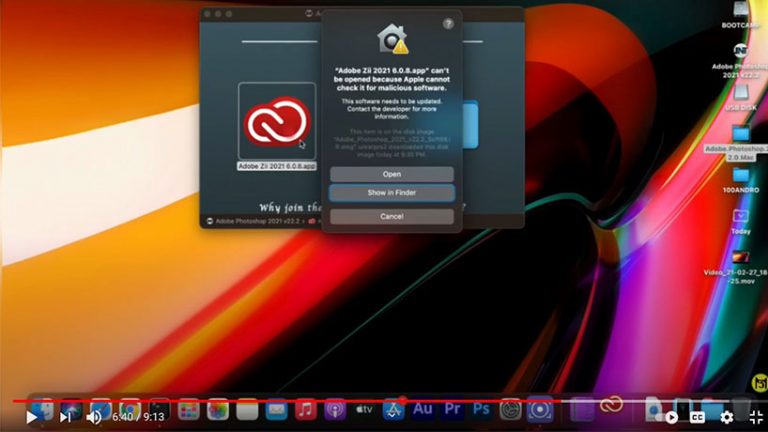Skip to the next video
Screen dimensions: 768x432
[65, 417]
